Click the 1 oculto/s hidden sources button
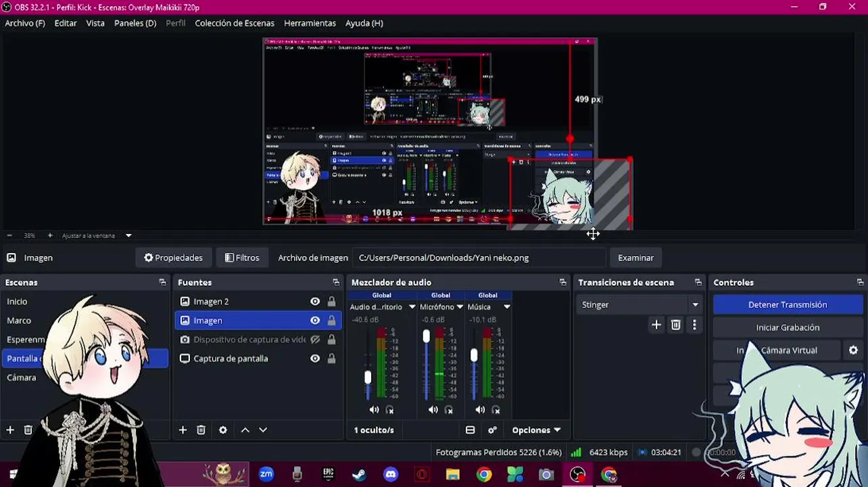868x487 pixels. tap(374, 430)
